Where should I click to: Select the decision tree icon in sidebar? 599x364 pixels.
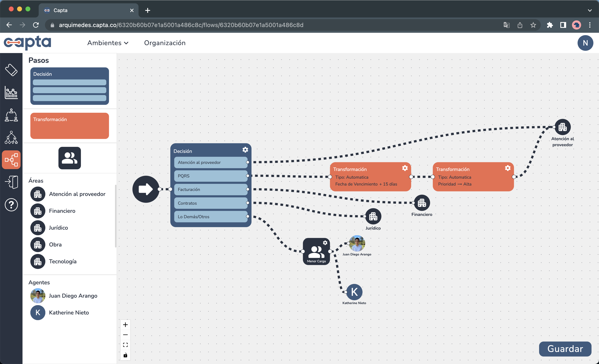point(11,138)
